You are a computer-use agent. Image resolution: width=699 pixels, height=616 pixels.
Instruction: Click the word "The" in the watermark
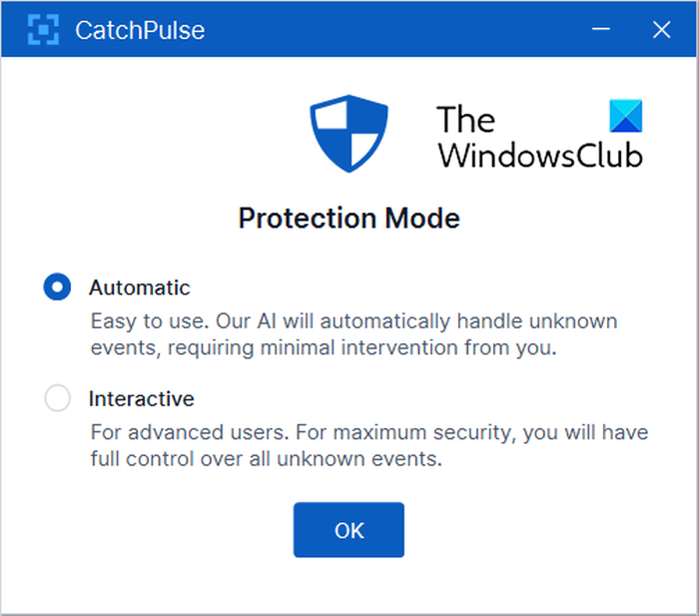click(465, 120)
